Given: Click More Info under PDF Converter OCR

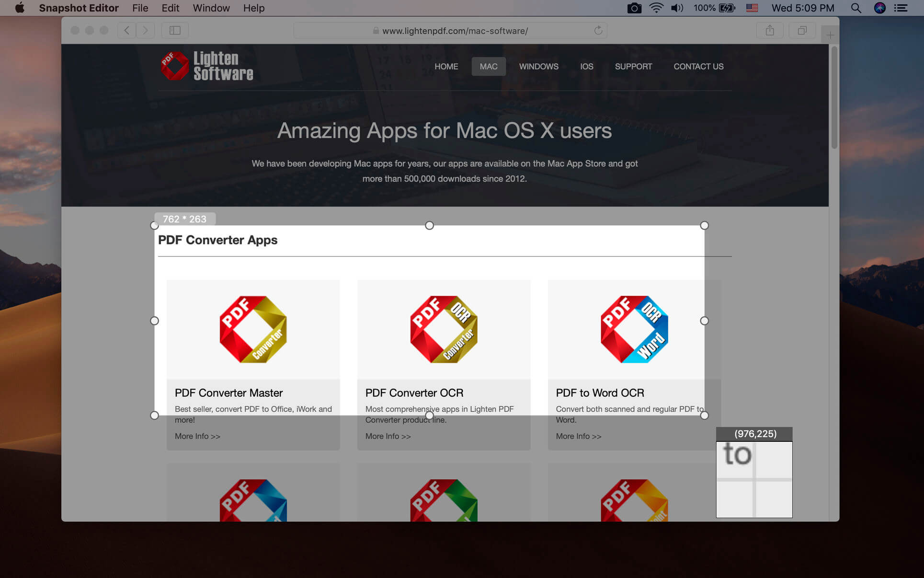Looking at the screenshot, I should pos(388,436).
